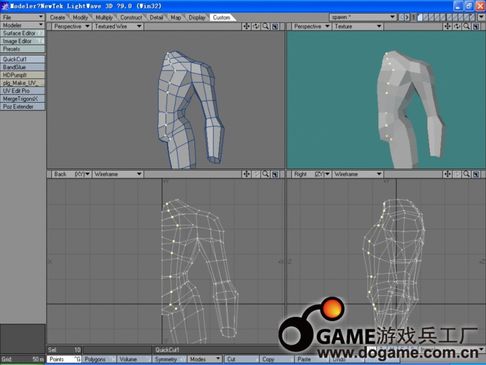Enable Volume selection mode
Image resolution: width=486 pixels, height=365 pixels.
point(134,359)
